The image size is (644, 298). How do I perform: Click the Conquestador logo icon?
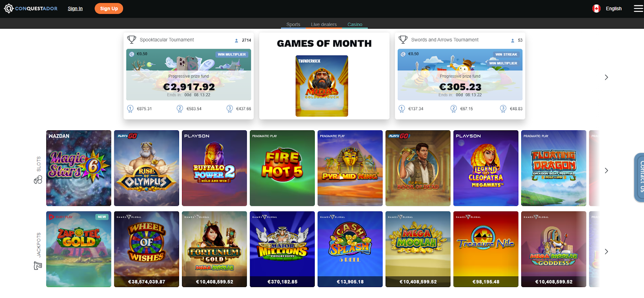[x=9, y=8]
